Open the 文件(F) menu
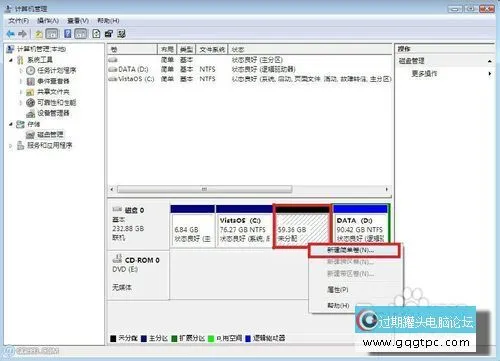This screenshot has width=500, height=361. point(18,21)
